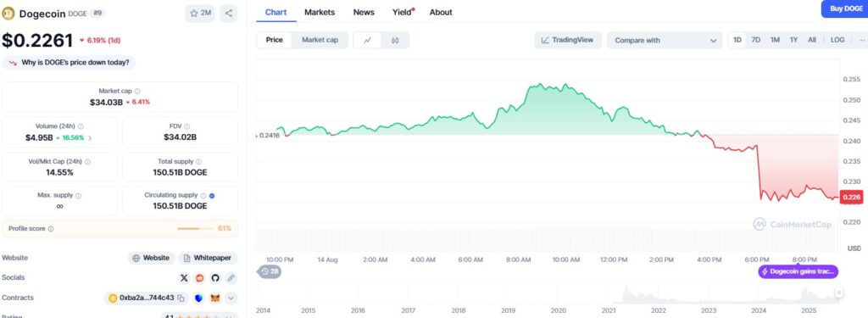Open the GitHub social icon

(x=215, y=277)
